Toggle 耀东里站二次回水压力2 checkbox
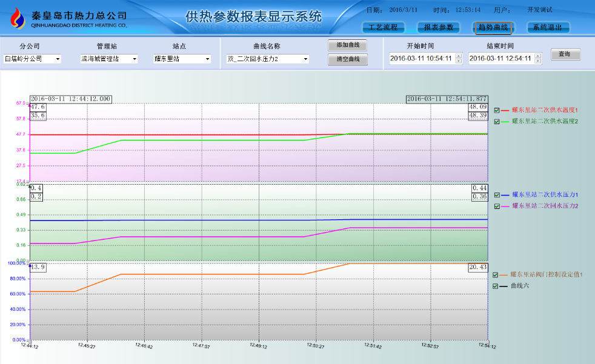Image resolution: width=595 pixels, height=364 pixels. tap(497, 206)
